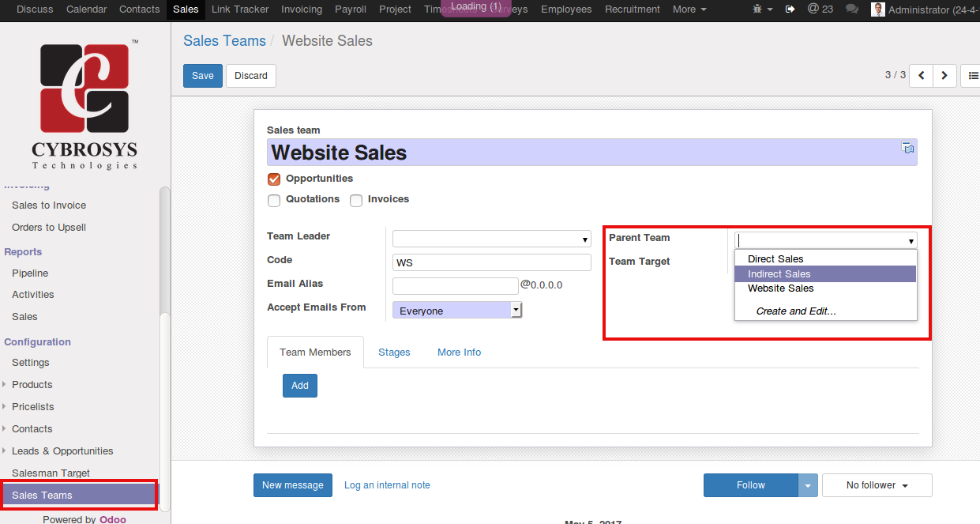Open Settings under Configuration
Screen dimensions: 980x524
(x=31, y=363)
